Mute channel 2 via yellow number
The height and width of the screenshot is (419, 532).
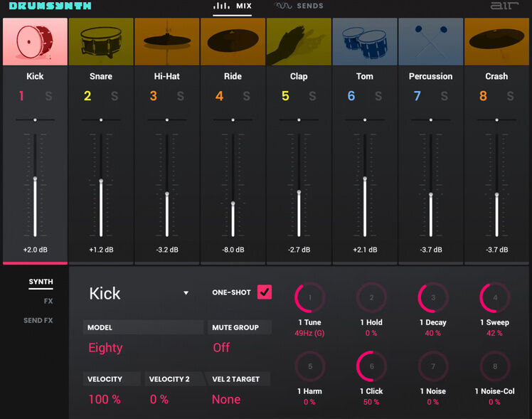(87, 96)
